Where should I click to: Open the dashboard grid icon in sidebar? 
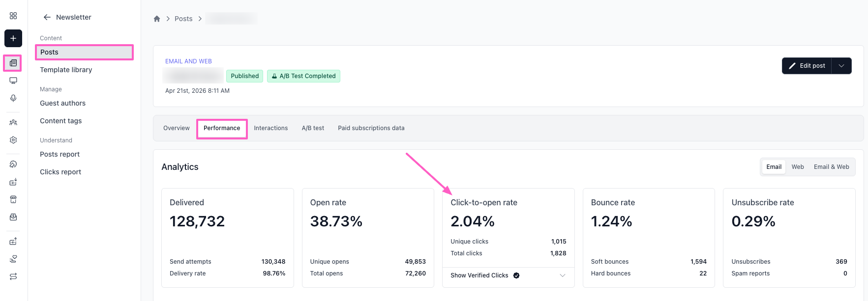[13, 16]
